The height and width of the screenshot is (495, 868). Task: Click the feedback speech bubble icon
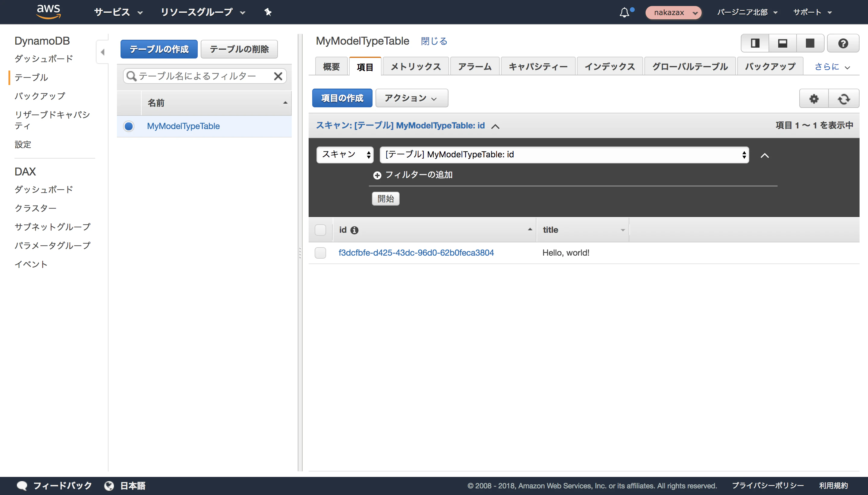tap(22, 486)
